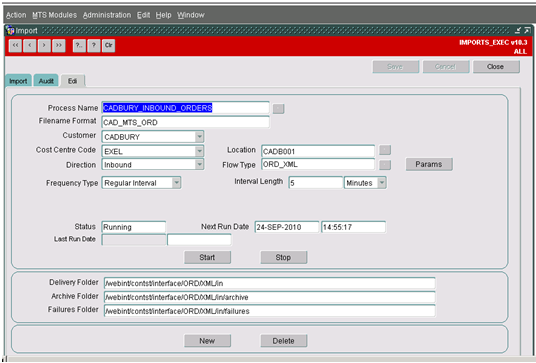Image resolution: width=536 pixels, height=363 pixels.
Task: Click the Start button
Action: 207,257
